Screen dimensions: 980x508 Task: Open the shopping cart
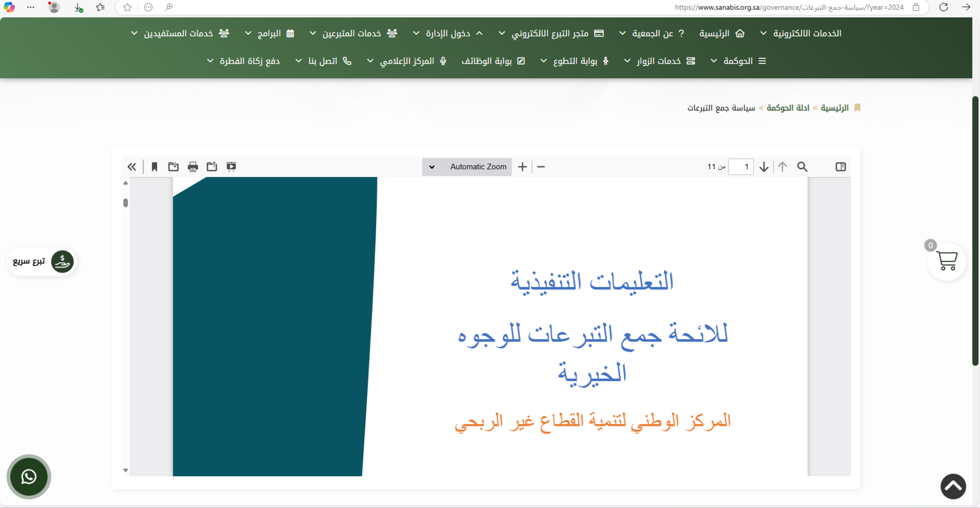pyautogui.click(x=947, y=261)
